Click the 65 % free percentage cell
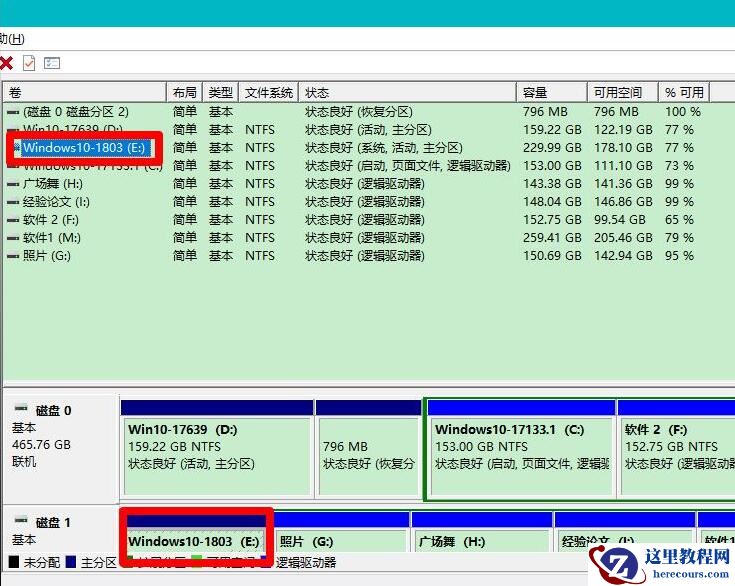The height and width of the screenshot is (586, 735). [x=679, y=220]
